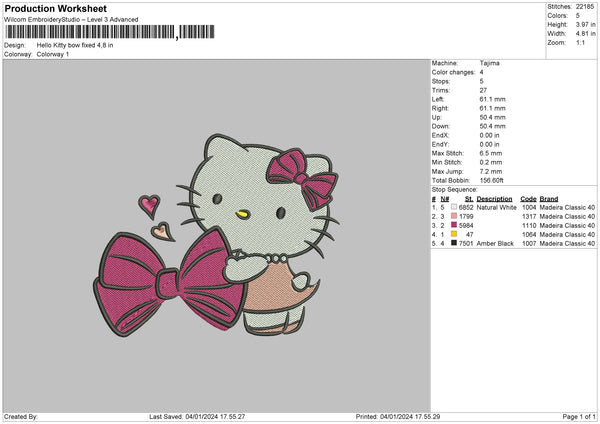The height and width of the screenshot is (424, 600).
Task: Click the Stitches count 22185
Action: coord(586,7)
